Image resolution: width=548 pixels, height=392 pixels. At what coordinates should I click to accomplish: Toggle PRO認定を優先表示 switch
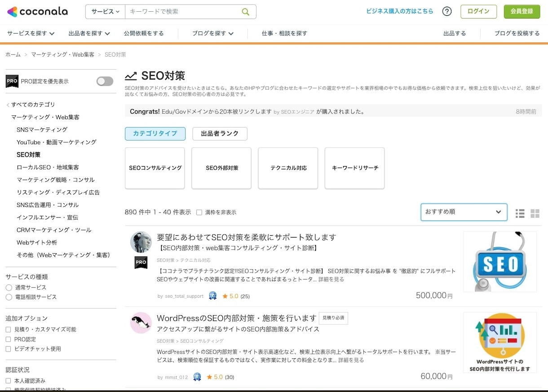tap(105, 81)
